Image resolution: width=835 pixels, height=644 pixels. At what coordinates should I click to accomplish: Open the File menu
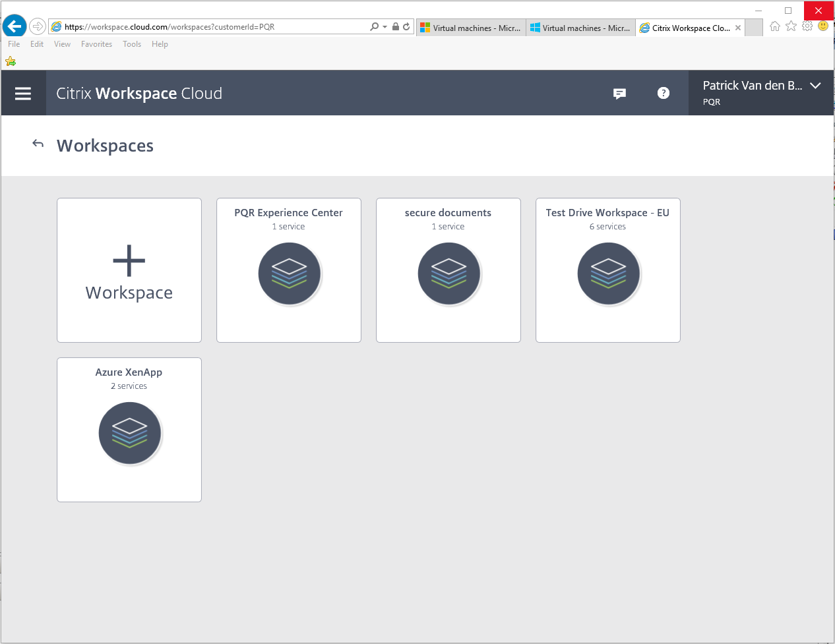point(14,44)
